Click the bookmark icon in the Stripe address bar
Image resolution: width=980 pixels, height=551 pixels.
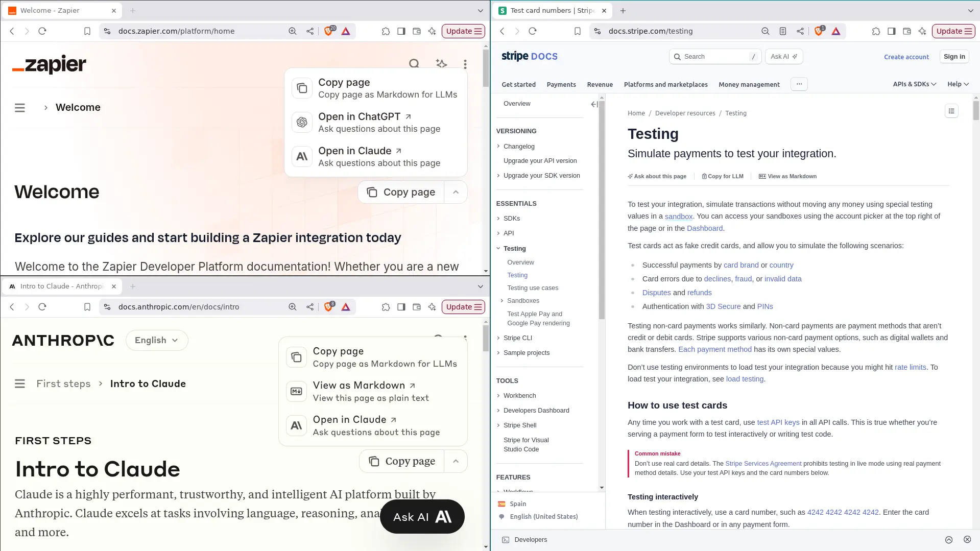[x=577, y=31]
